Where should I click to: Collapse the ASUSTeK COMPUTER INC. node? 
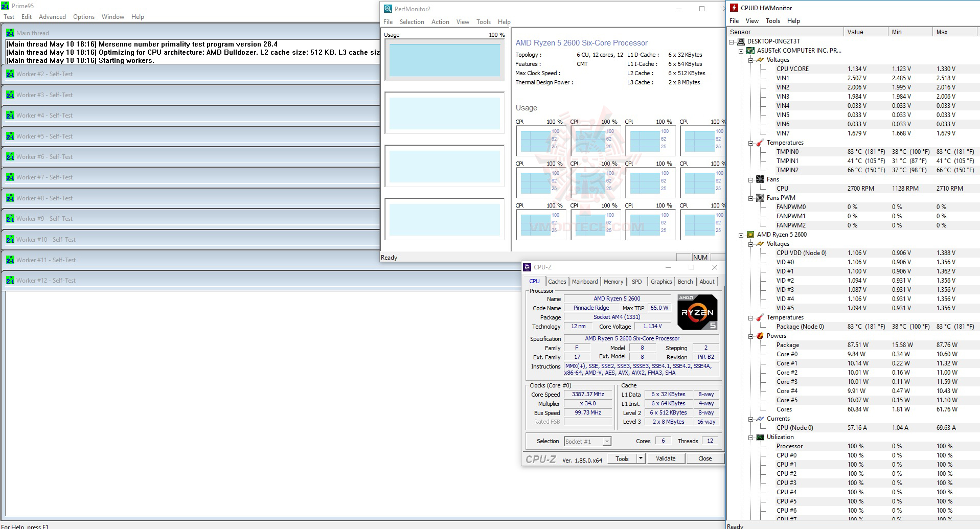click(x=741, y=51)
